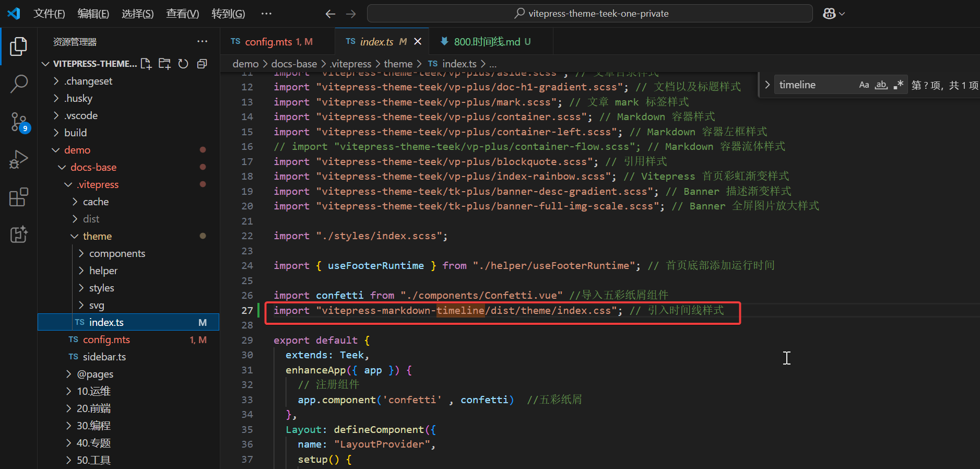Image resolution: width=980 pixels, height=469 pixels.
Task: Open the 查看(V) menu
Action: click(x=183, y=14)
